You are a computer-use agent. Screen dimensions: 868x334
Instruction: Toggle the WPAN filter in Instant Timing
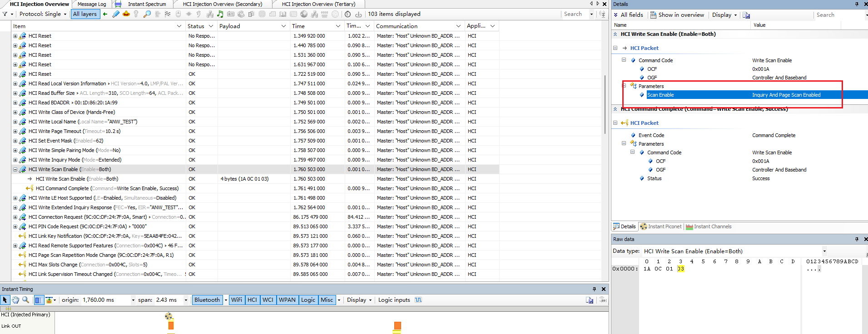click(287, 300)
